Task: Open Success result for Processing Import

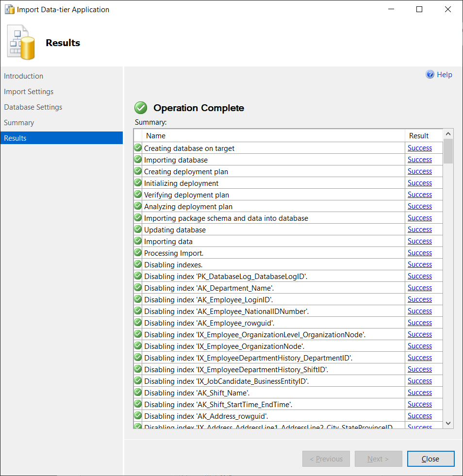Action: click(420, 253)
